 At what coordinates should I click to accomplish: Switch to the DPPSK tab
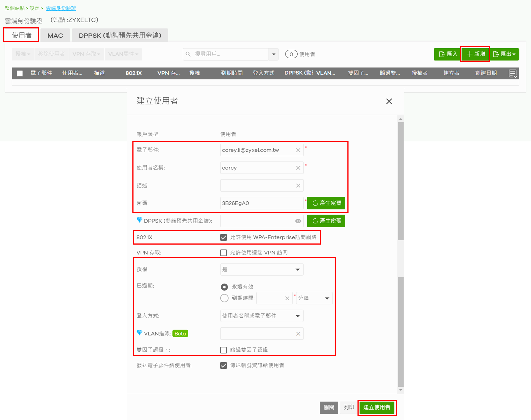[120, 36]
